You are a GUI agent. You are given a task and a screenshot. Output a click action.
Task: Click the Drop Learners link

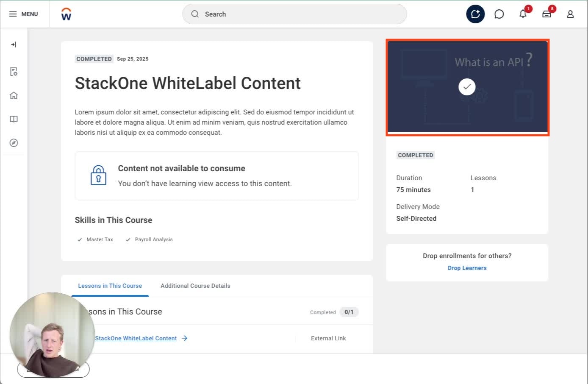pyautogui.click(x=467, y=268)
